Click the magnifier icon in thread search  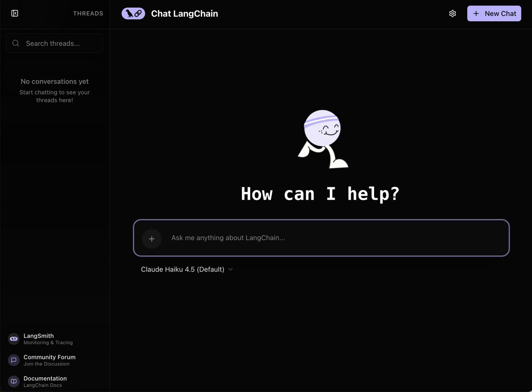coord(16,43)
